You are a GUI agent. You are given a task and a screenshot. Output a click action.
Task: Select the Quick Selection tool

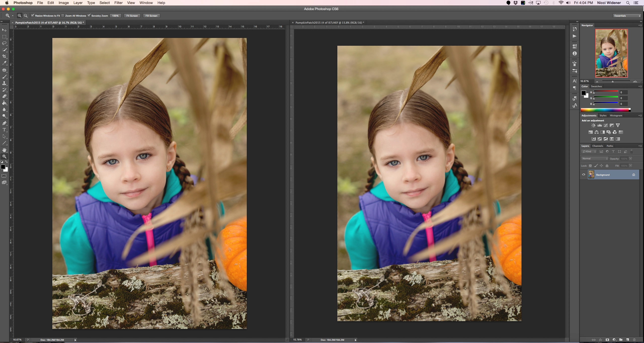[x=4, y=50]
